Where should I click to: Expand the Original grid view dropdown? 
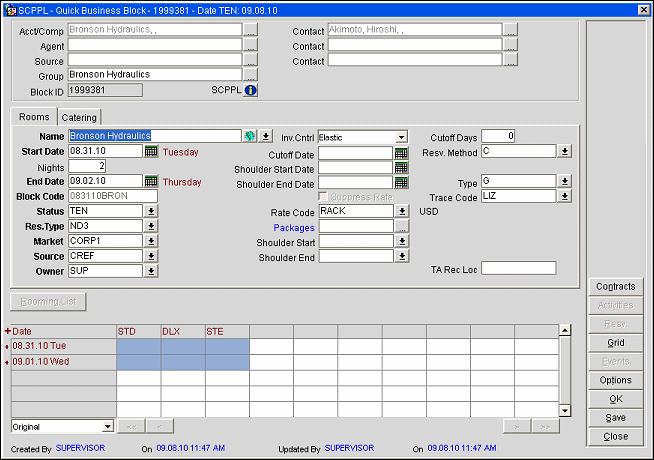[108, 426]
